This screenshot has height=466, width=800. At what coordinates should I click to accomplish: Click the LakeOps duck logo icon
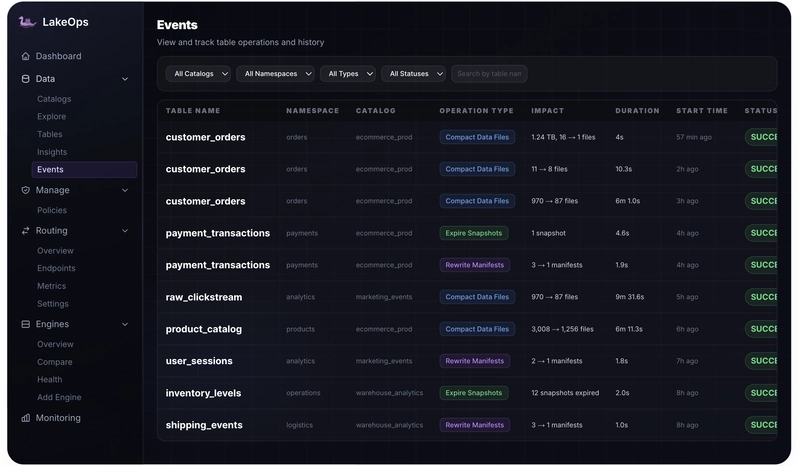(x=27, y=21)
